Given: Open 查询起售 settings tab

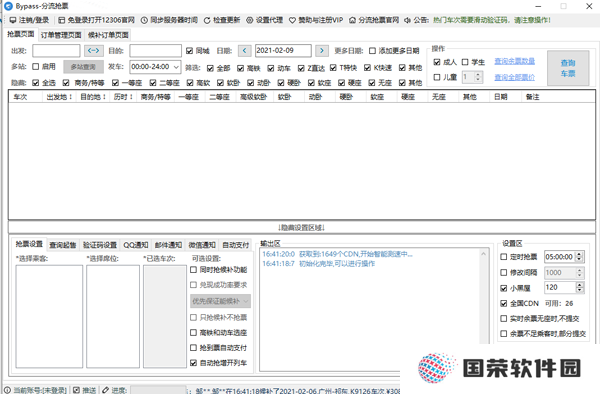Looking at the screenshot, I should click(x=63, y=245).
